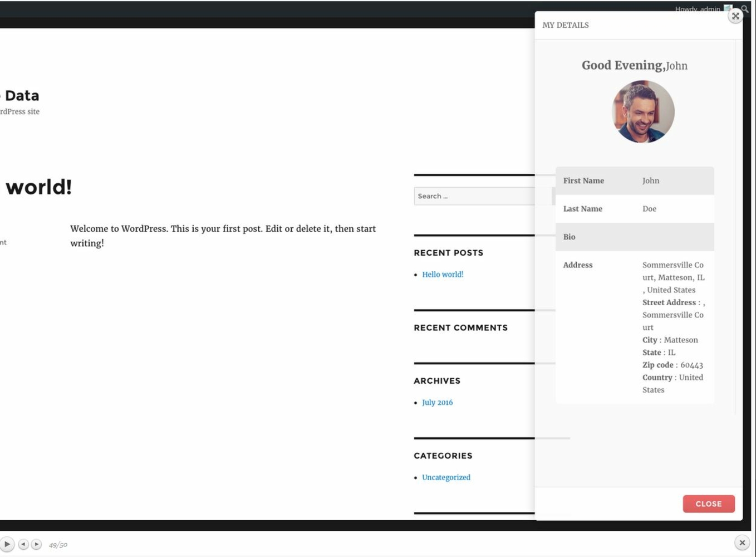Click the 49/50 slide counter
This screenshot has width=756, height=557.
(58, 545)
